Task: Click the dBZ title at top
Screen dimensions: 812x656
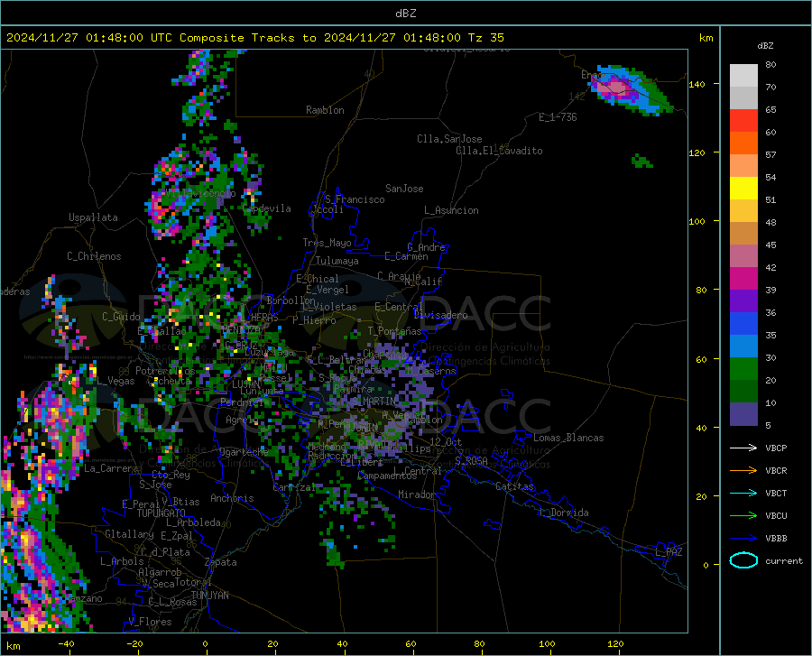Action: point(405,14)
